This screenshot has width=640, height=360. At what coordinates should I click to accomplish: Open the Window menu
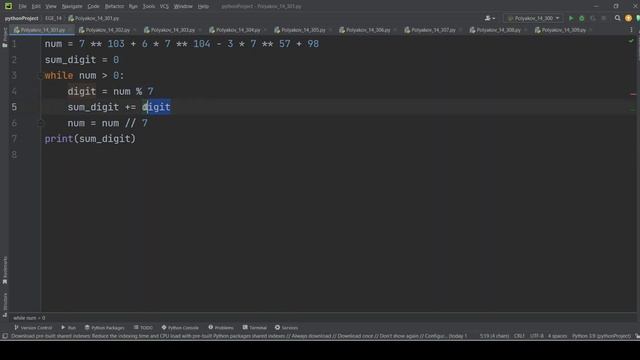coord(183,6)
